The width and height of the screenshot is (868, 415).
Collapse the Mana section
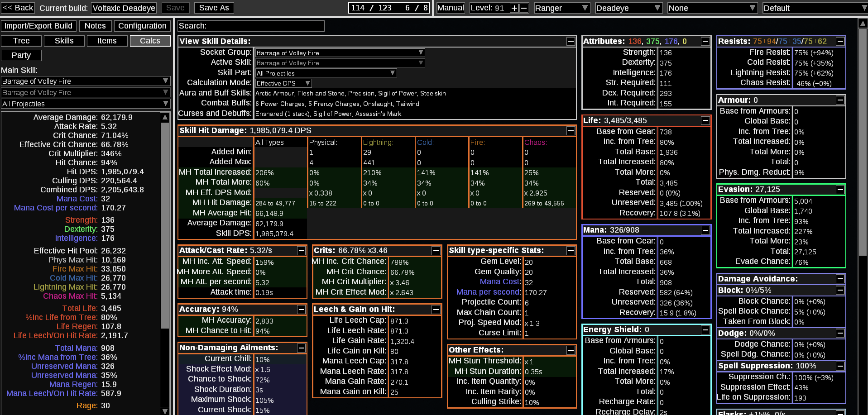(705, 230)
